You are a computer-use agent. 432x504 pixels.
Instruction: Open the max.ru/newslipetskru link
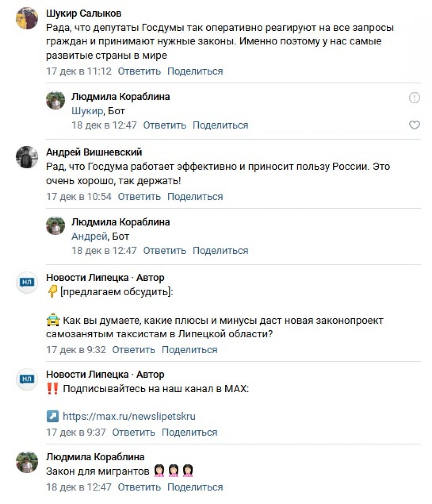tap(129, 416)
